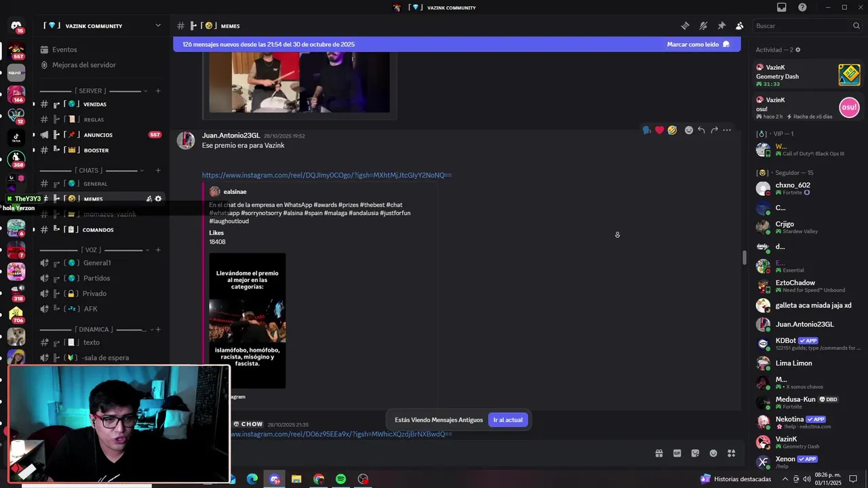Add channel to CHATS category
The width and height of the screenshot is (868, 488).
point(158,170)
